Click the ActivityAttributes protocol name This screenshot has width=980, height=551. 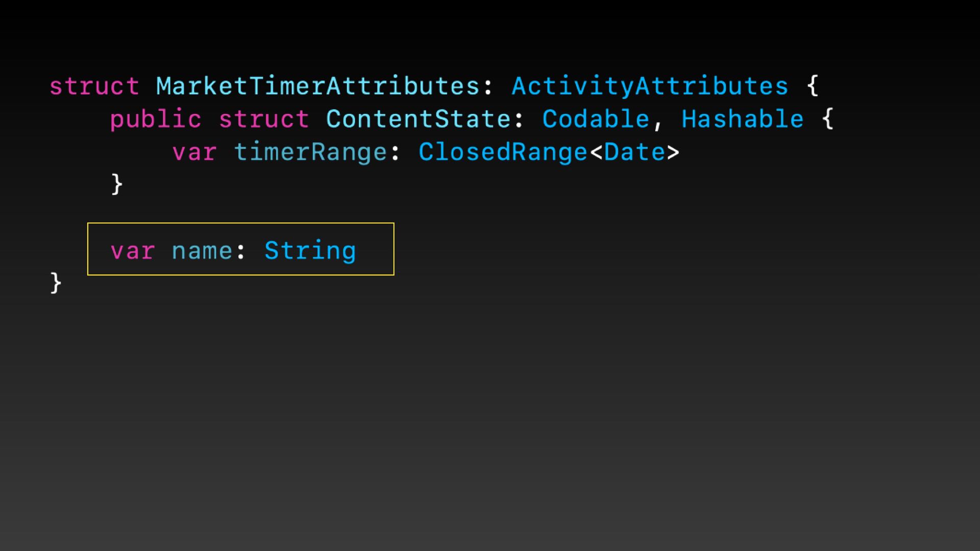tap(650, 86)
